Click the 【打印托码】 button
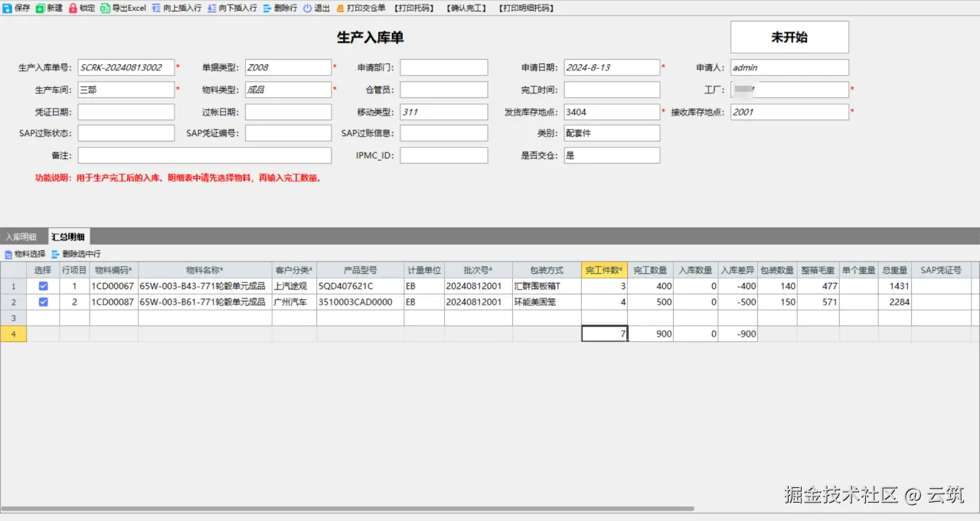 click(414, 8)
